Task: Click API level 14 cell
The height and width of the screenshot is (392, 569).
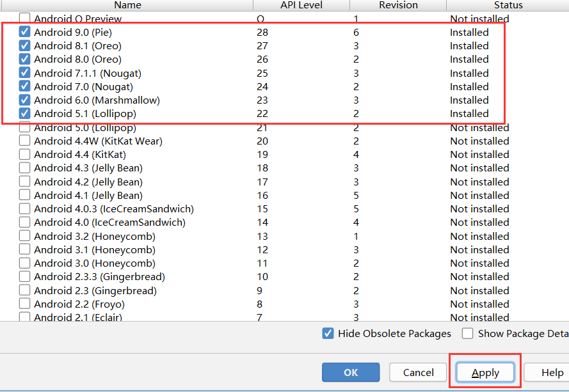Action: pos(262,223)
